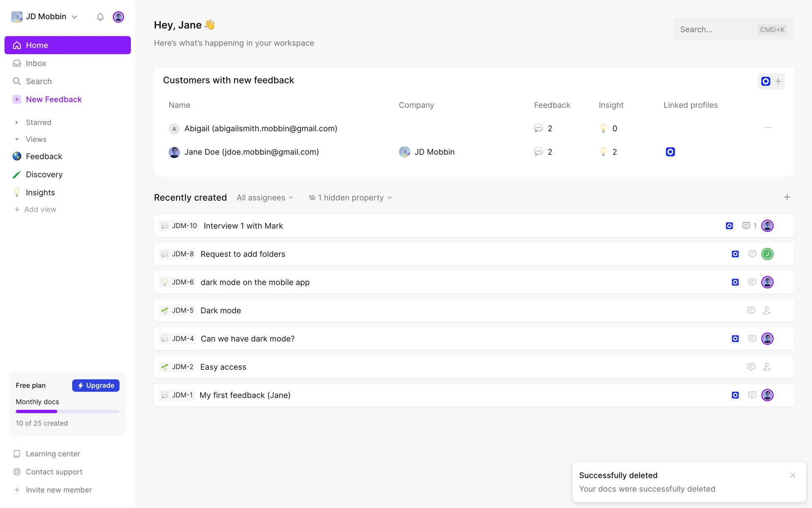The image size is (812, 508).
Task: Click the assign person icon on JDM-2 Easy access
Action: point(767,367)
